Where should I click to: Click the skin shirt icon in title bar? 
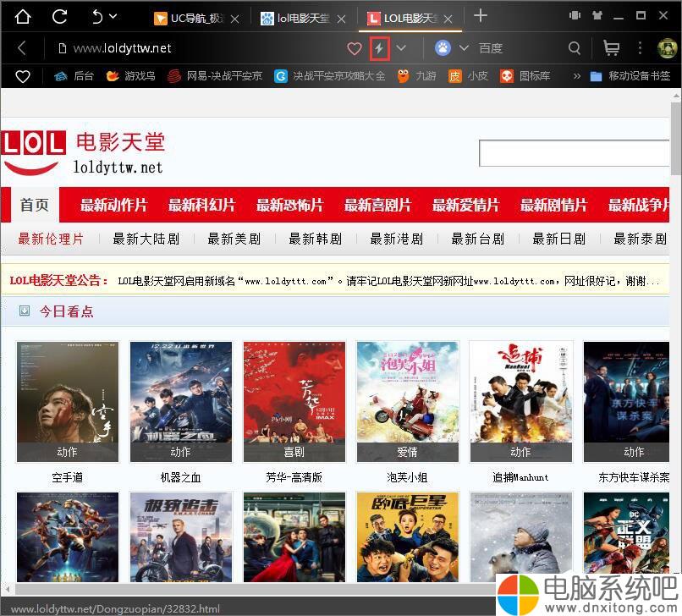coord(597,16)
